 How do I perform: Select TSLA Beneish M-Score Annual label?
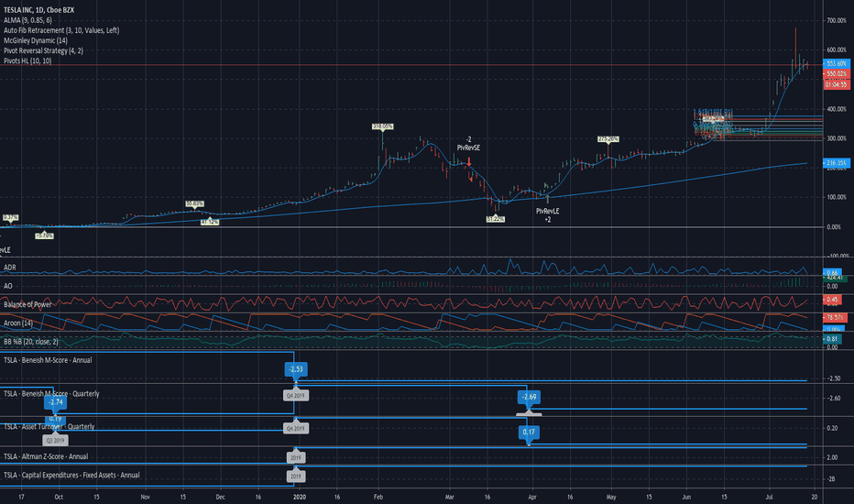48,360
